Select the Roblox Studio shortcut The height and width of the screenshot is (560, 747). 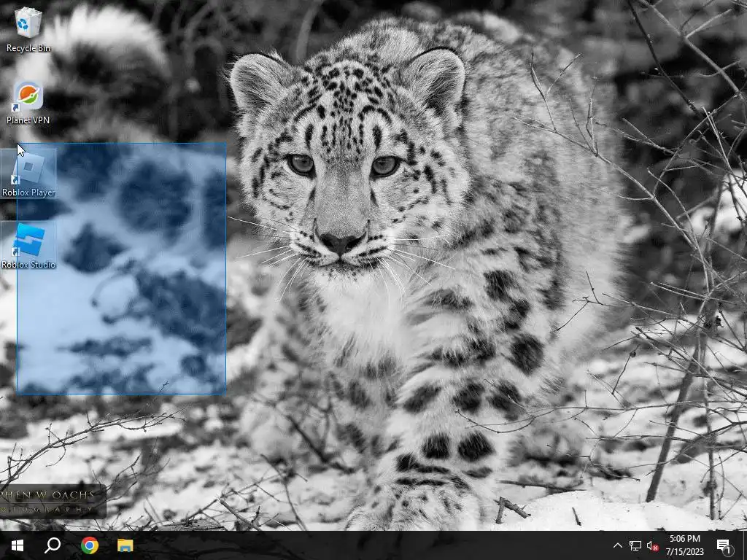28,246
